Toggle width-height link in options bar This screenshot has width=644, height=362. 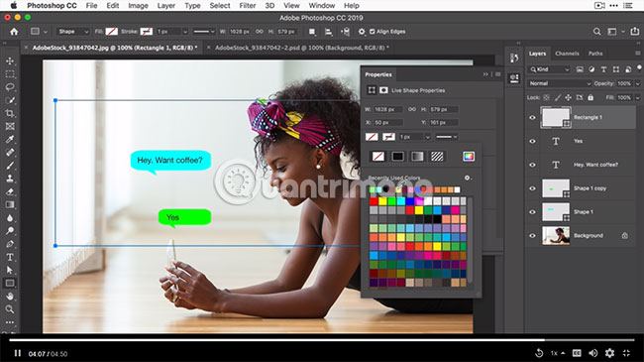point(260,32)
